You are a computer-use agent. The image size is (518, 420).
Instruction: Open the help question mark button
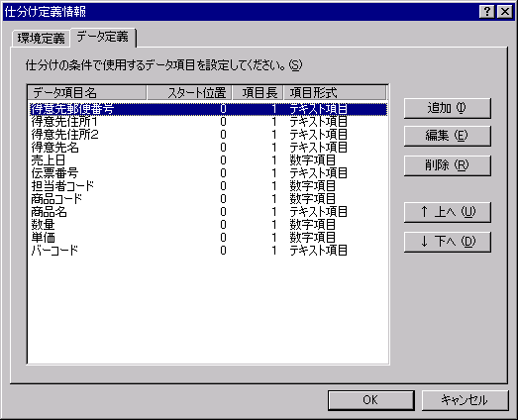pyautogui.click(x=487, y=12)
